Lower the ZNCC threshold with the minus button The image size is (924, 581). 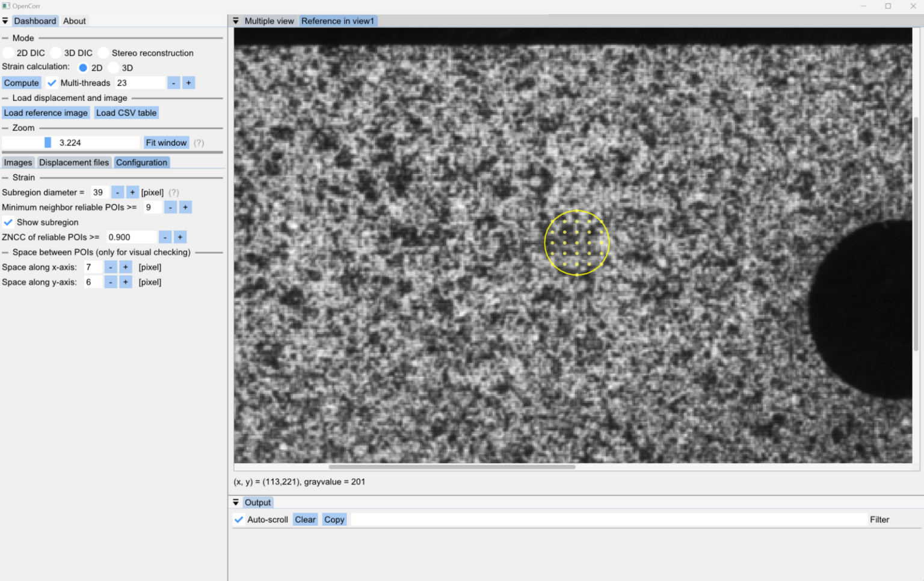(x=164, y=237)
